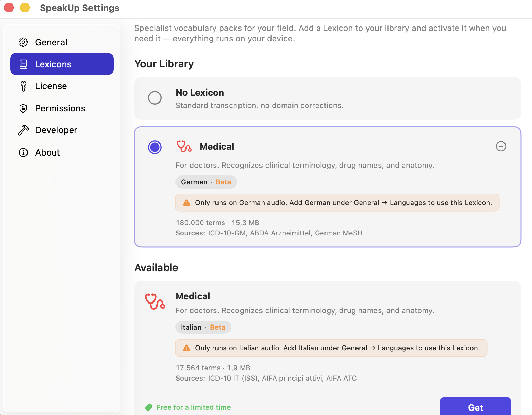Click the stethoscope icon of Italian Medical lexicon
The height and width of the screenshot is (415, 532).
click(155, 301)
